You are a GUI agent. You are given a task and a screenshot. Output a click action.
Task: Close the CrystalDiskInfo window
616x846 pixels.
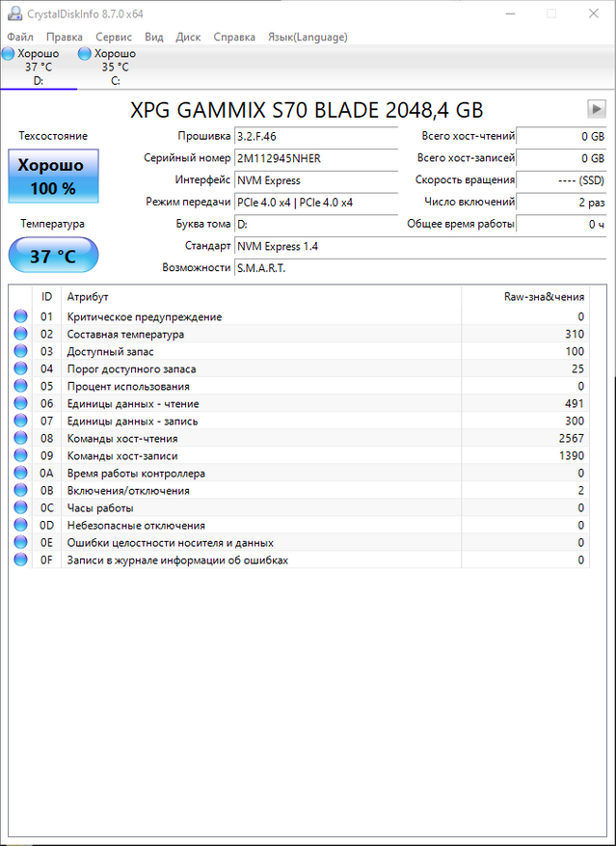click(x=593, y=14)
